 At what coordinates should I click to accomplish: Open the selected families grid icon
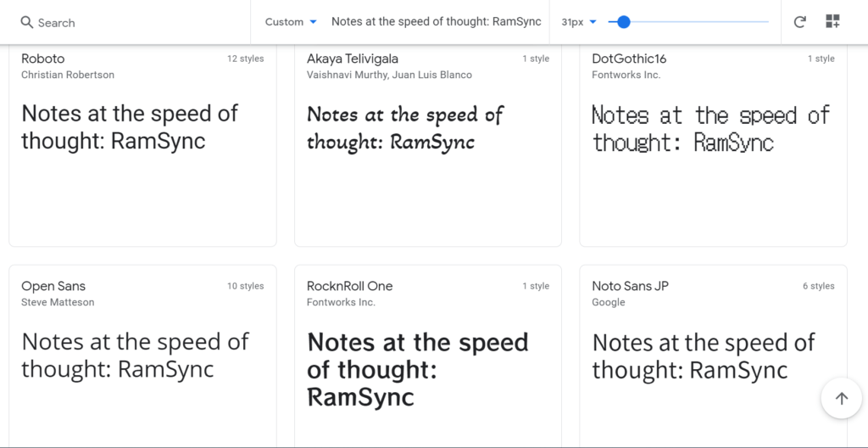pyautogui.click(x=832, y=21)
